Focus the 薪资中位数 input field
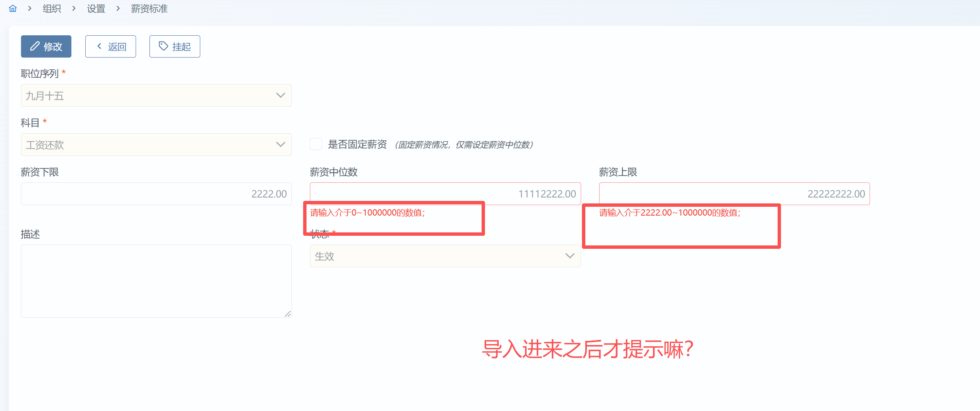Viewport: 980px width, 411px height. click(445, 194)
